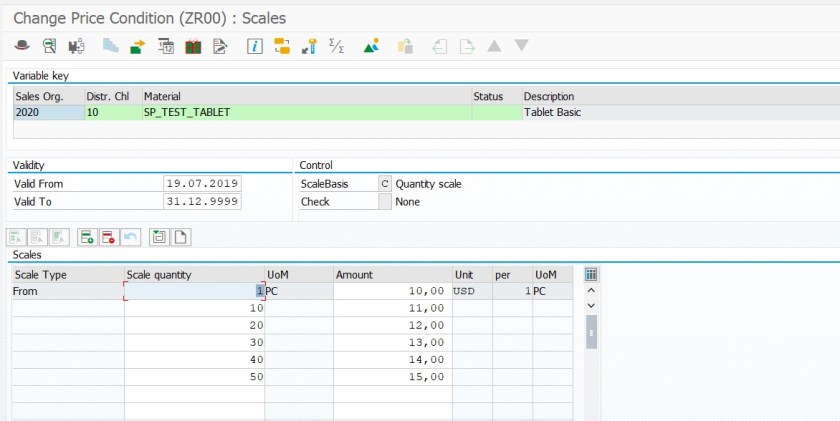Click the Valid To date field
The height and width of the screenshot is (421, 840).
[x=202, y=201]
